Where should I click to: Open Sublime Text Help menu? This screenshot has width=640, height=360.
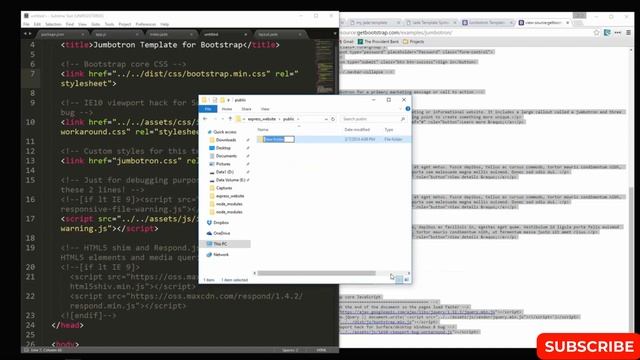[x=164, y=24]
